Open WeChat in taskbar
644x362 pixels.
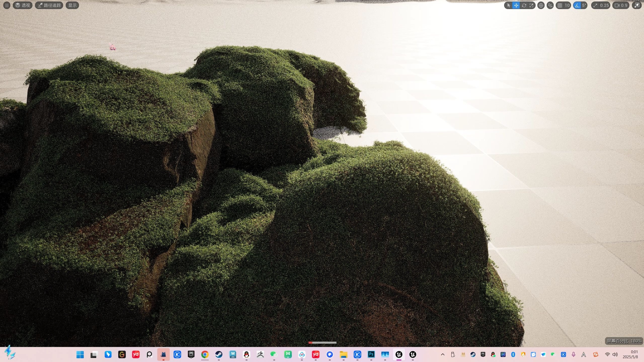[x=274, y=354]
